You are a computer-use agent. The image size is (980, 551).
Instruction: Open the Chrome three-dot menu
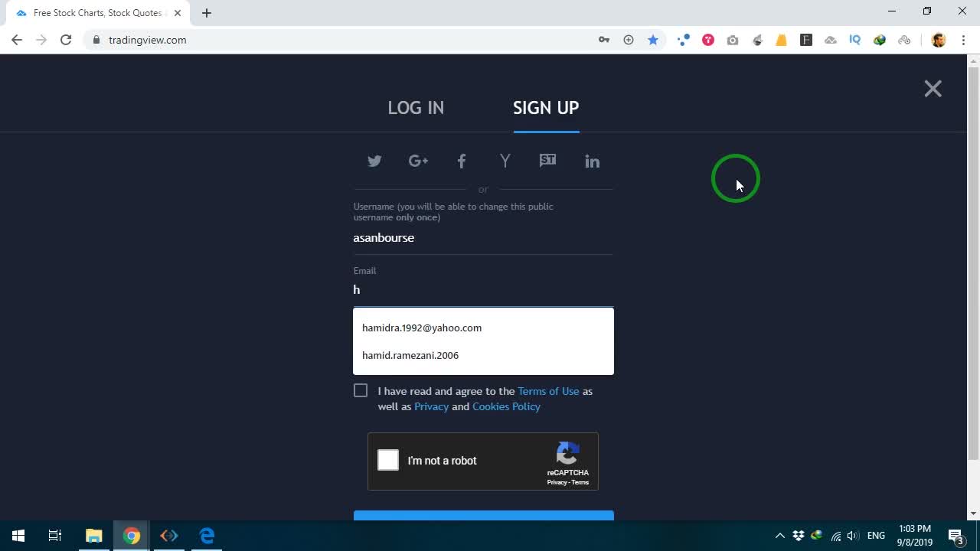tap(962, 40)
